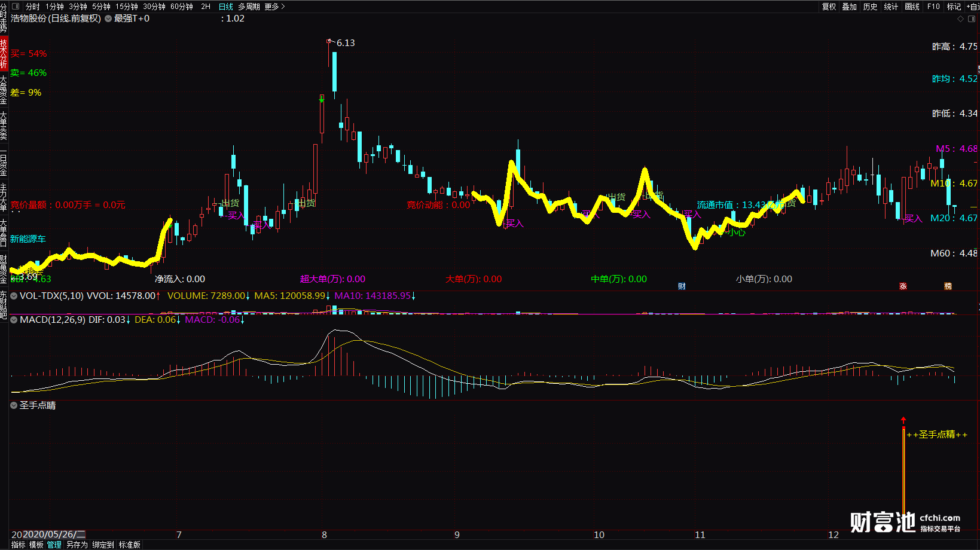The height and width of the screenshot is (550, 980).
Task: Switch to the 2H period tab
Action: (206, 7)
